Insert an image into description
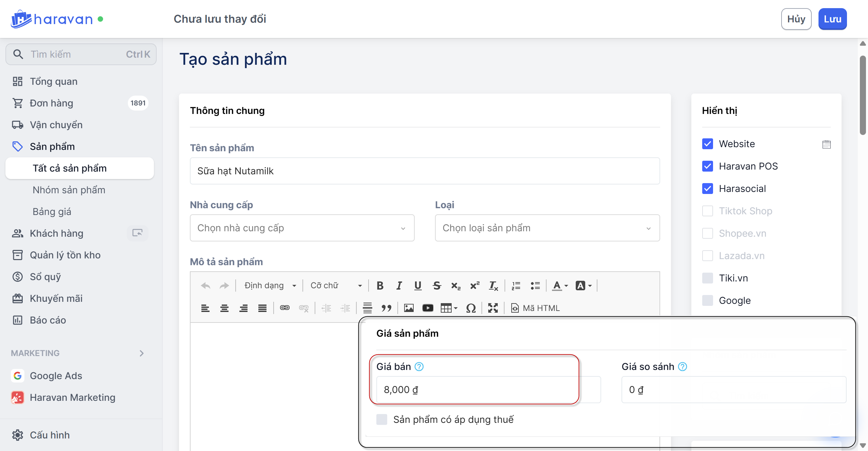Image resolution: width=868 pixels, height=451 pixels. pyautogui.click(x=409, y=308)
